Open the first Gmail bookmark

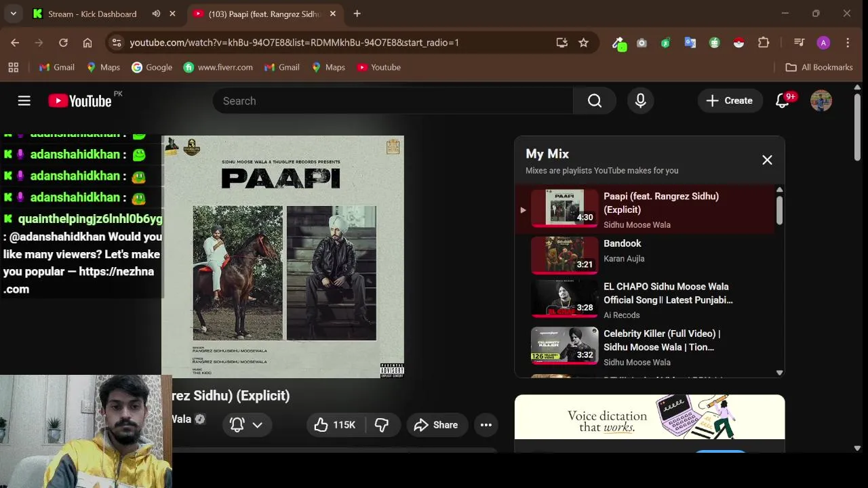(57, 67)
